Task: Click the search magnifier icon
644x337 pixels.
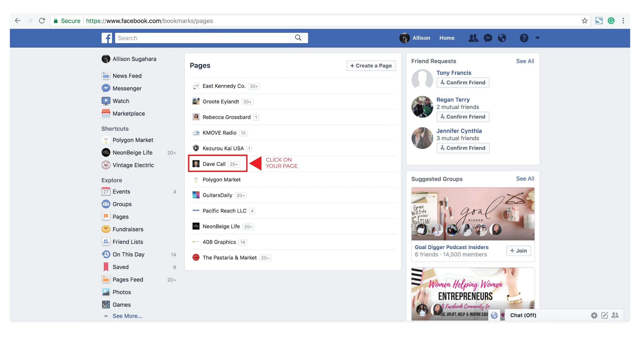Action: (x=298, y=38)
